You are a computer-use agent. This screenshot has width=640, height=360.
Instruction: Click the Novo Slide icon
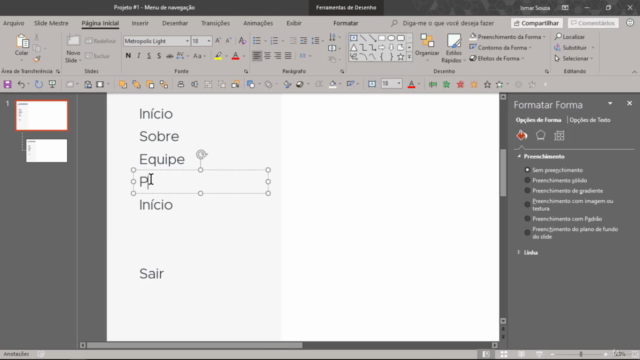[x=73, y=41]
